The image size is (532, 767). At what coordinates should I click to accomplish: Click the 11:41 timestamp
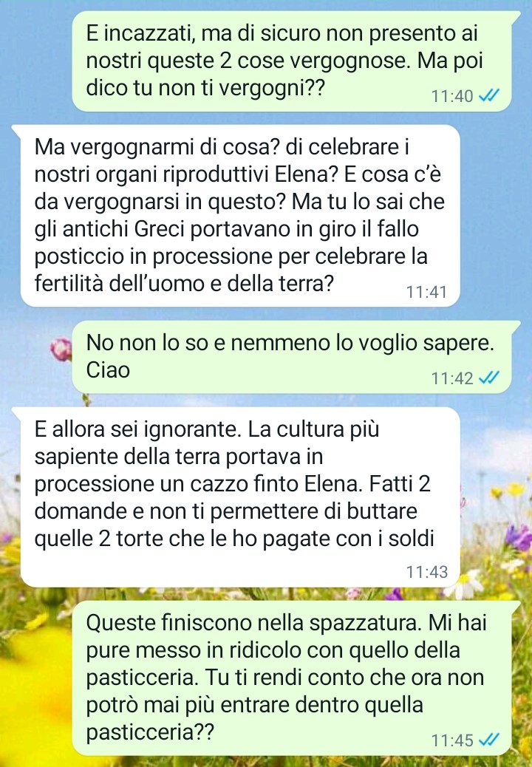[426, 292]
